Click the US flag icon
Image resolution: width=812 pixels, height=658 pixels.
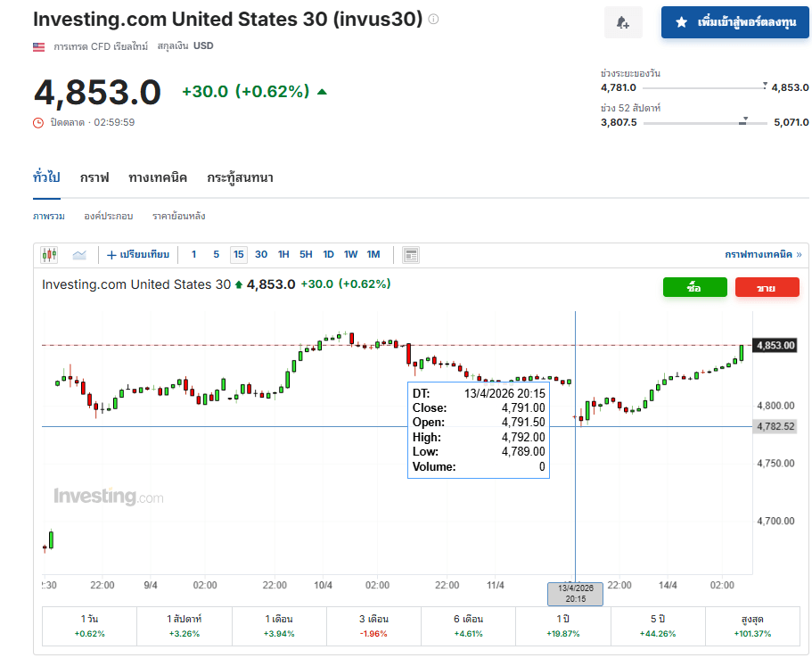(39, 46)
